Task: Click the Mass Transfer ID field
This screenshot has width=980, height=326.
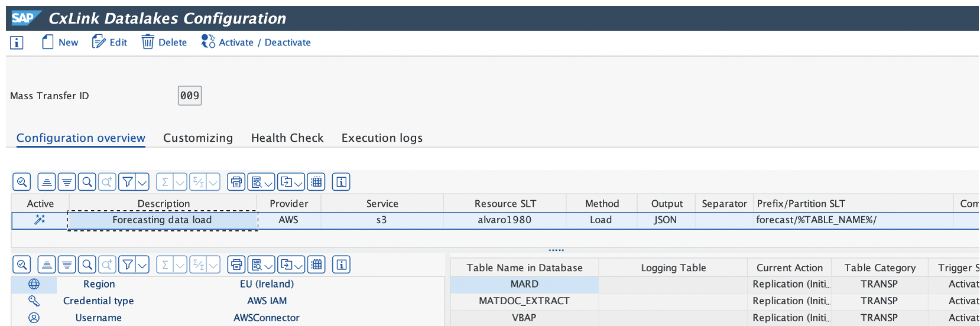Action: (x=190, y=96)
